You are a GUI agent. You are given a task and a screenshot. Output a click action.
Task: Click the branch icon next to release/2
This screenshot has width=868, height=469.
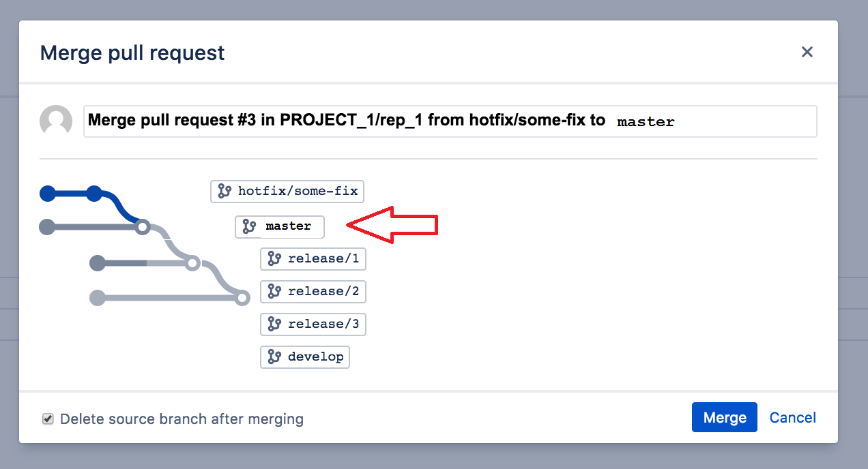point(274,292)
